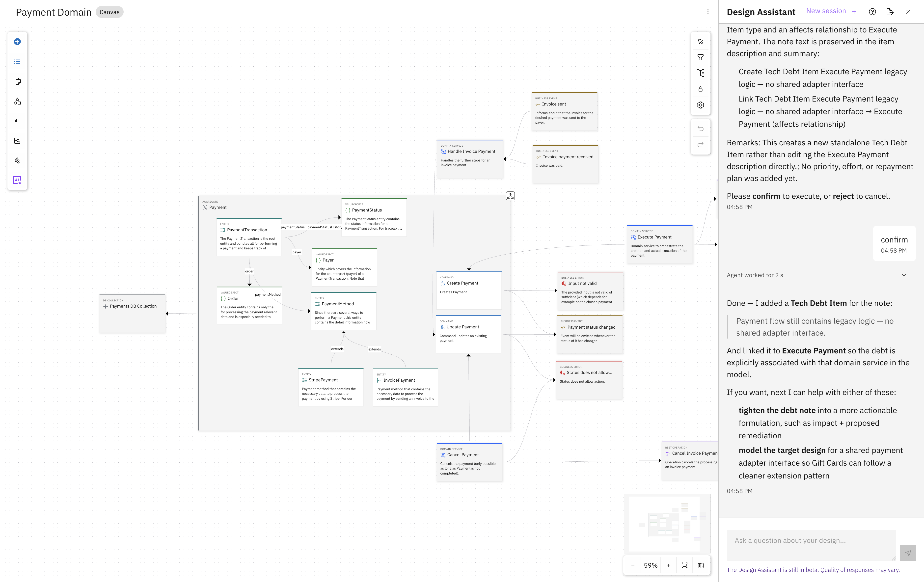Click the undo arrow button
Viewport: 924px width, 582px height.
click(700, 129)
